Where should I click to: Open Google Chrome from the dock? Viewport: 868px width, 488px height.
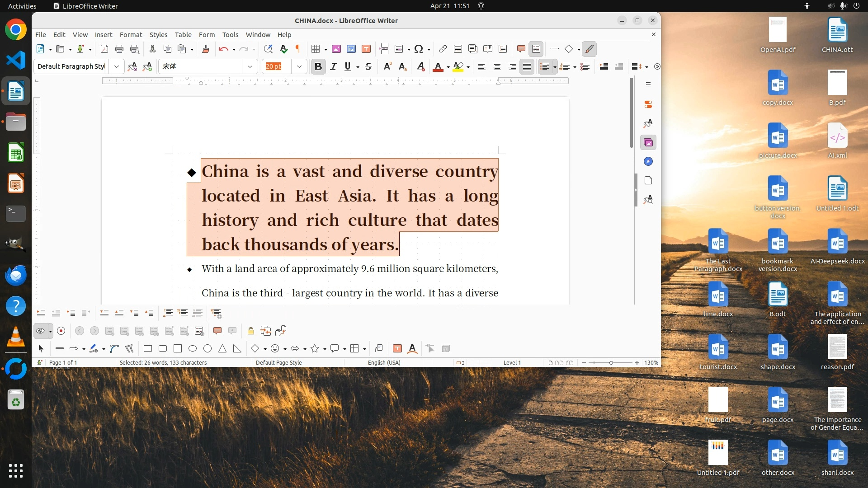click(x=16, y=30)
